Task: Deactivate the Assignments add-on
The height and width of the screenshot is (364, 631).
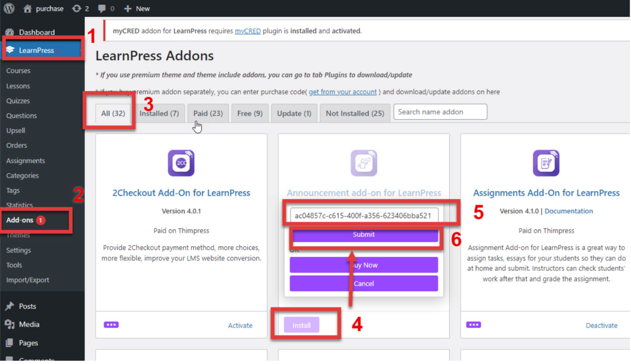Action: 602,325
